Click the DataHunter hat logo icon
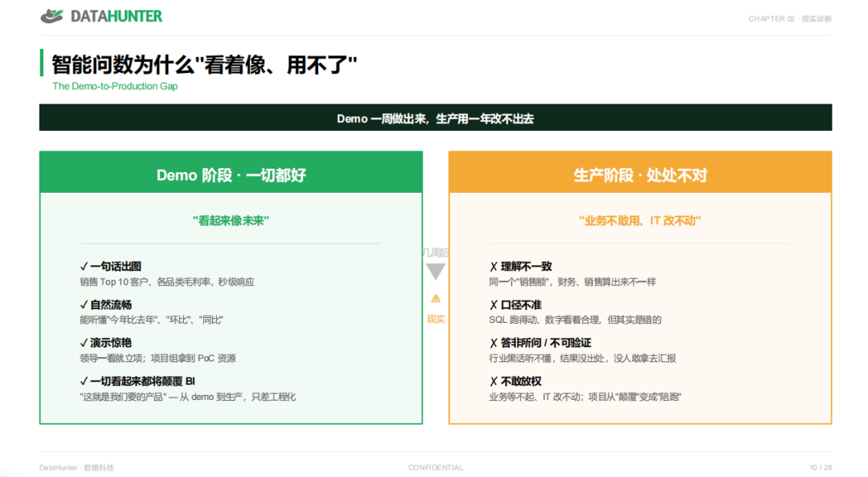868x477 pixels. pyautogui.click(x=52, y=16)
